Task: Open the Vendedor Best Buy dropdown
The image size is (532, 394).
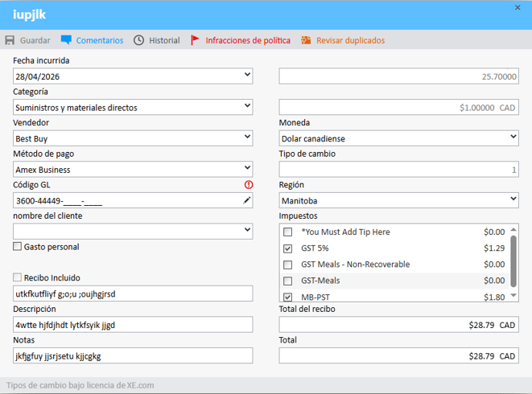Action: click(247, 138)
